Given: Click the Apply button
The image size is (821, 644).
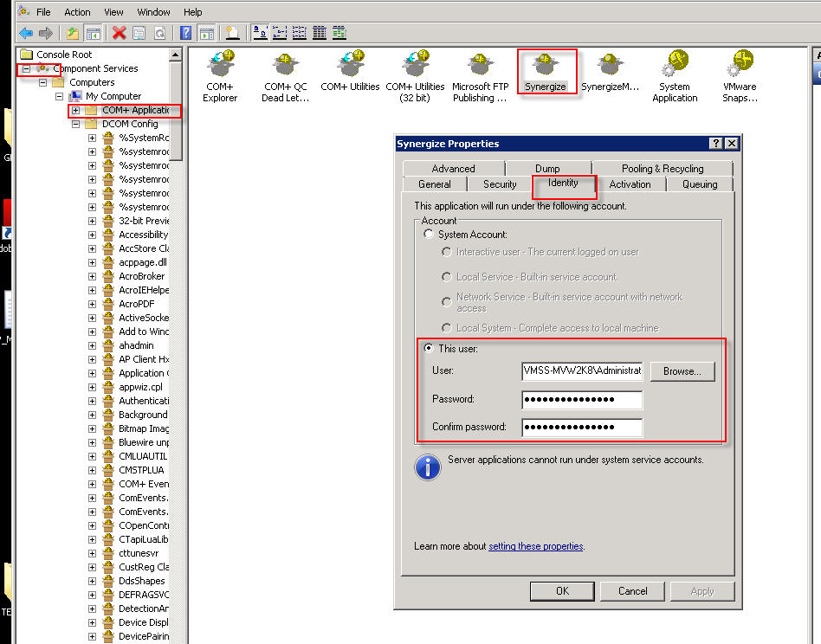Looking at the screenshot, I should pyautogui.click(x=702, y=591).
